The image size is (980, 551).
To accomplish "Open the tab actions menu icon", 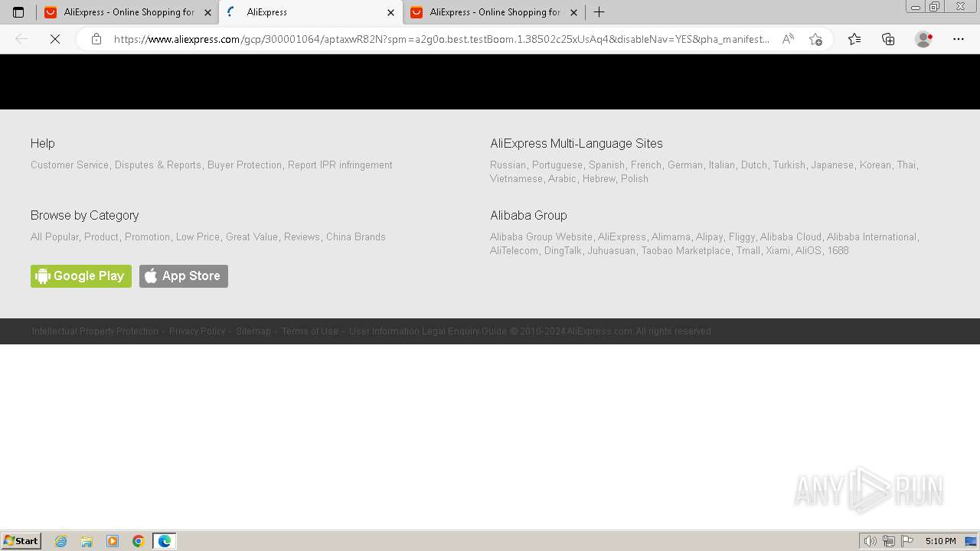I will (18, 12).
